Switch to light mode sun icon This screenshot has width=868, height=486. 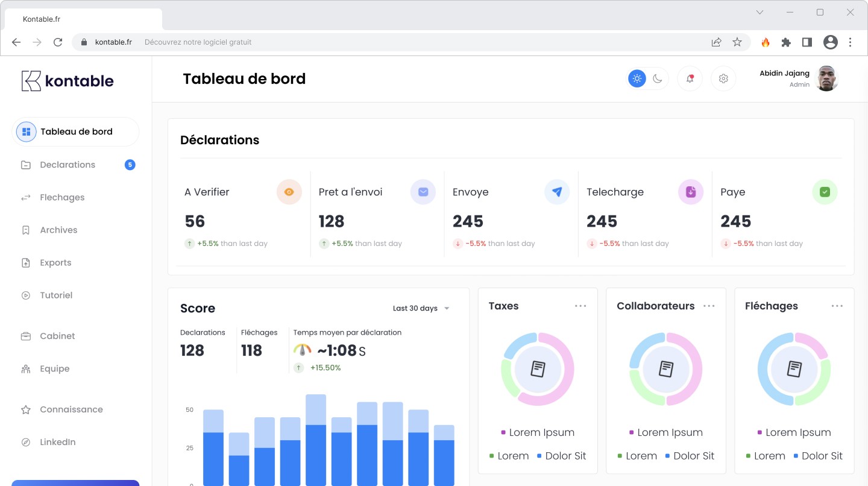[x=637, y=78]
